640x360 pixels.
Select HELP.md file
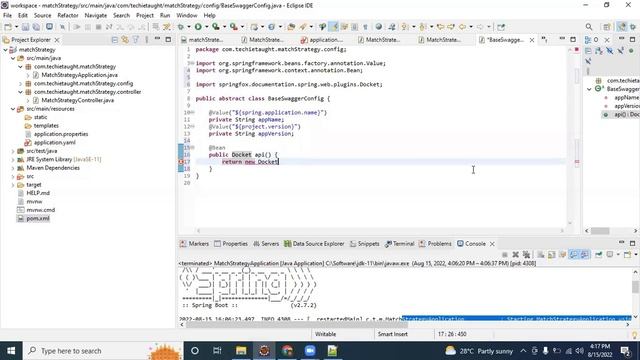click(38, 193)
